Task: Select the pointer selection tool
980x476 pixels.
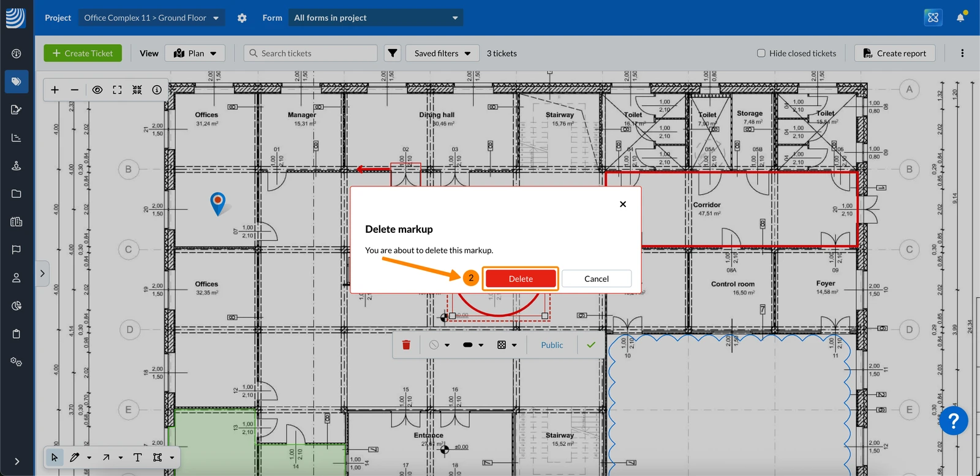Action: coord(55,457)
